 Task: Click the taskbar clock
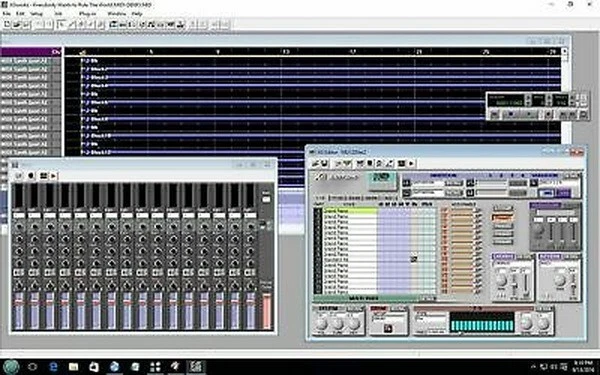583,367
